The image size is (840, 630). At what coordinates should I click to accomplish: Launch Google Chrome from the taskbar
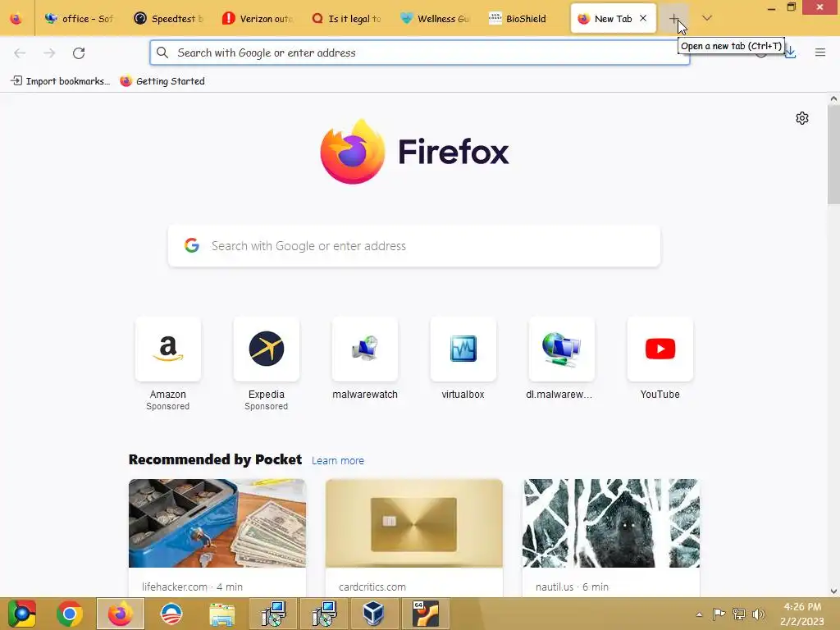[70, 614]
